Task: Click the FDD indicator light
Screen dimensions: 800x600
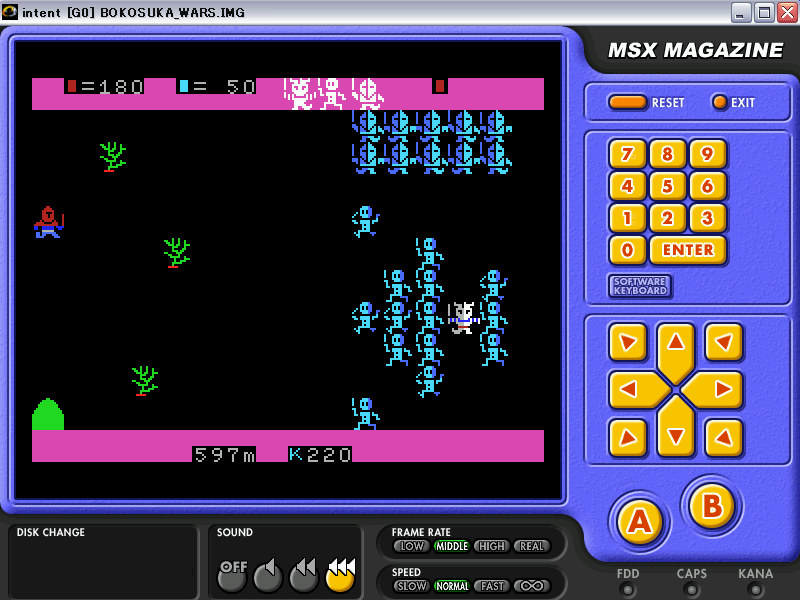Action: (628, 590)
